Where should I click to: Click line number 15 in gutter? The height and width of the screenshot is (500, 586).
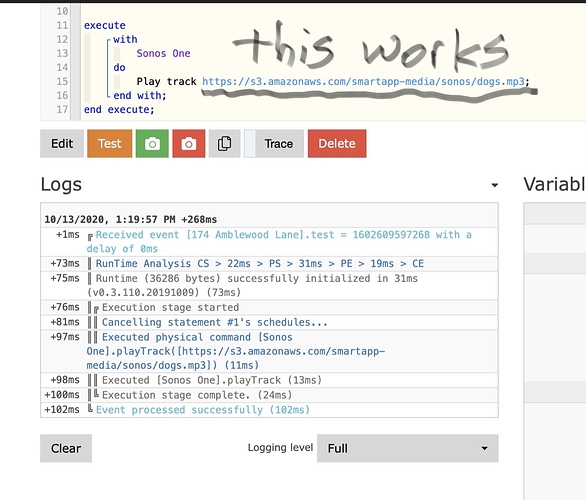[x=62, y=81]
